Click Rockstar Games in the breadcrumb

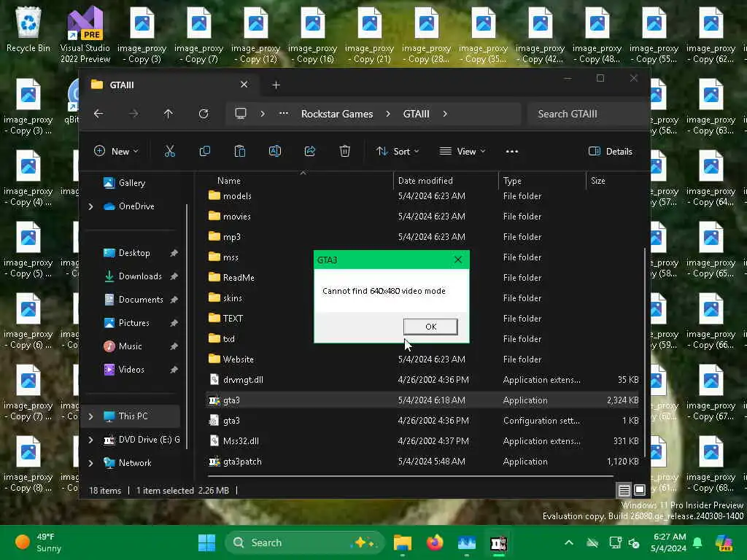click(337, 114)
